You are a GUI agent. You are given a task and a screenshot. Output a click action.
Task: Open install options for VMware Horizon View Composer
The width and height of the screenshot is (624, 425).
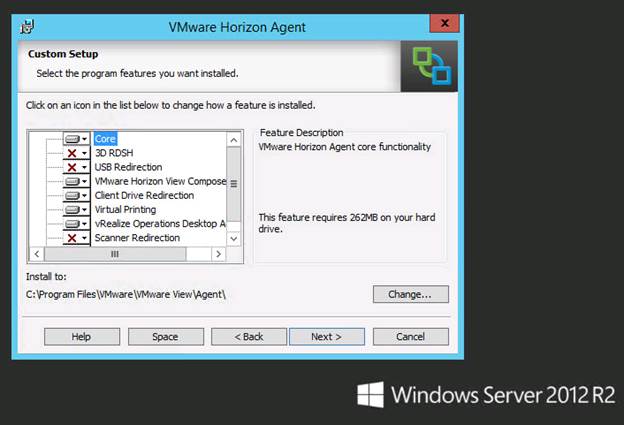[x=76, y=181]
